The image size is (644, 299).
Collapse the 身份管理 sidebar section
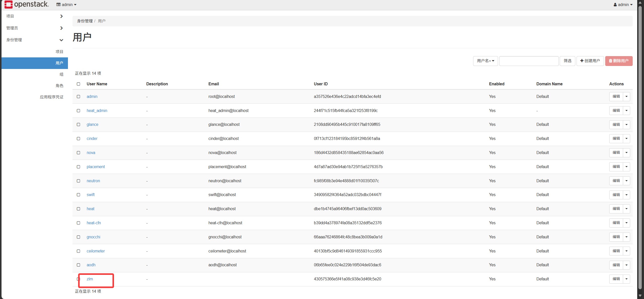(35, 40)
